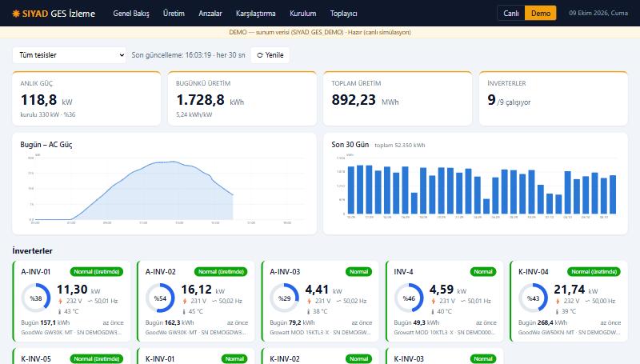Image resolution: width=640 pixels, height=364 pixels.
Task: Navigate to the Kurulum page
Action: (x=303, y=14)
